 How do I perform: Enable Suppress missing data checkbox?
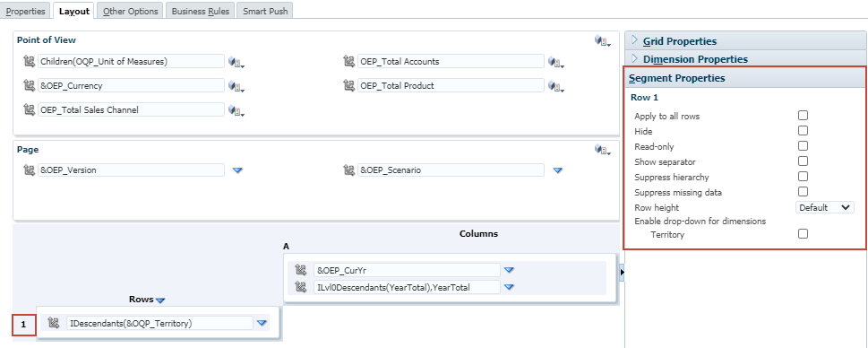click(803, 192)
